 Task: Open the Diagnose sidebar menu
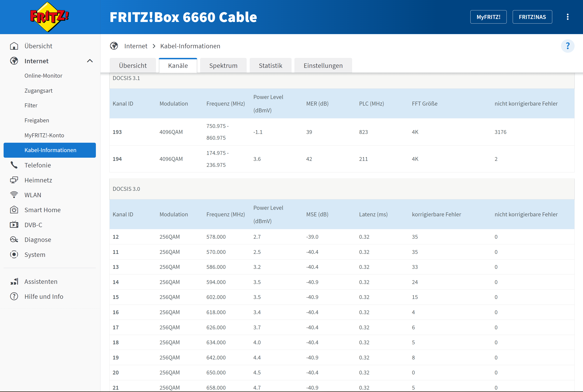38,240
